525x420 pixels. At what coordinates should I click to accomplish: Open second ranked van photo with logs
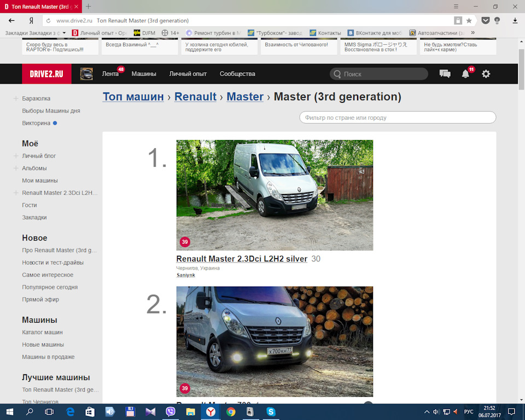tap(275, 342)
